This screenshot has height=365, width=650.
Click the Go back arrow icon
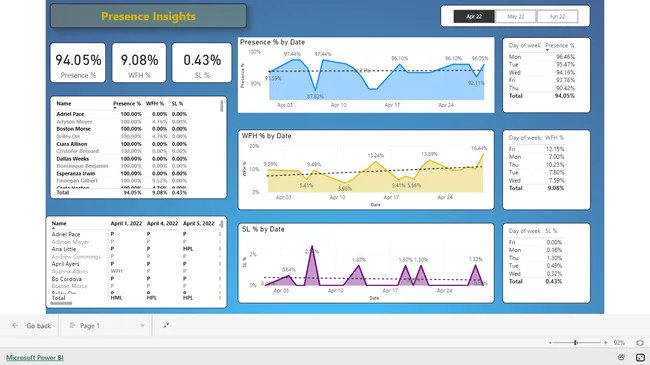[x=15, y=326]
